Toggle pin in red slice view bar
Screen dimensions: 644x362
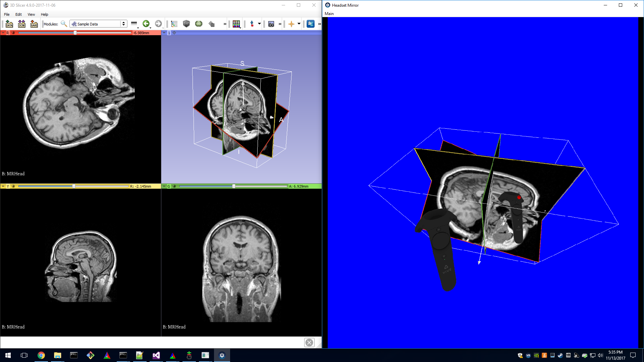pos(3,33)
